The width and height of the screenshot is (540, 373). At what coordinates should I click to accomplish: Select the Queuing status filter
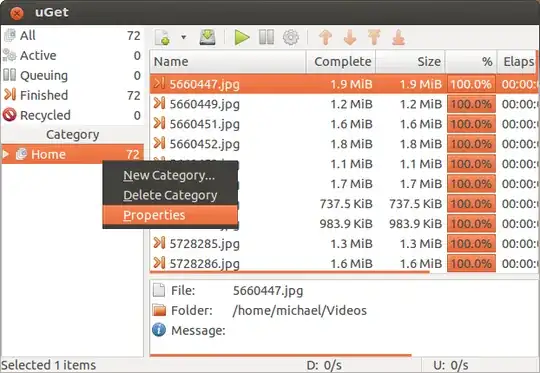(x=72, y=75)
